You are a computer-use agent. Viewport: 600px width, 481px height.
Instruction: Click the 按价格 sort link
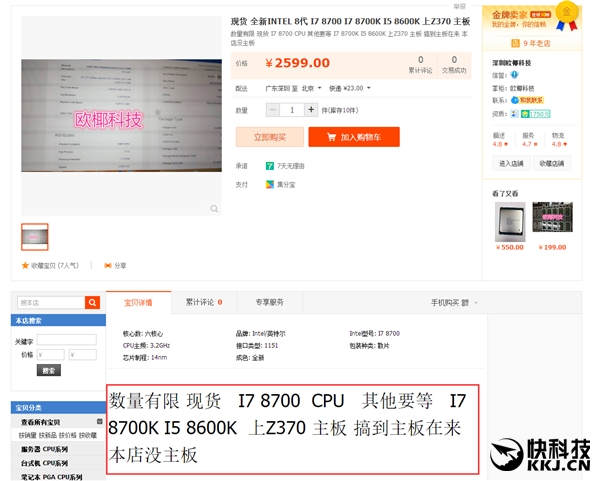68,435
